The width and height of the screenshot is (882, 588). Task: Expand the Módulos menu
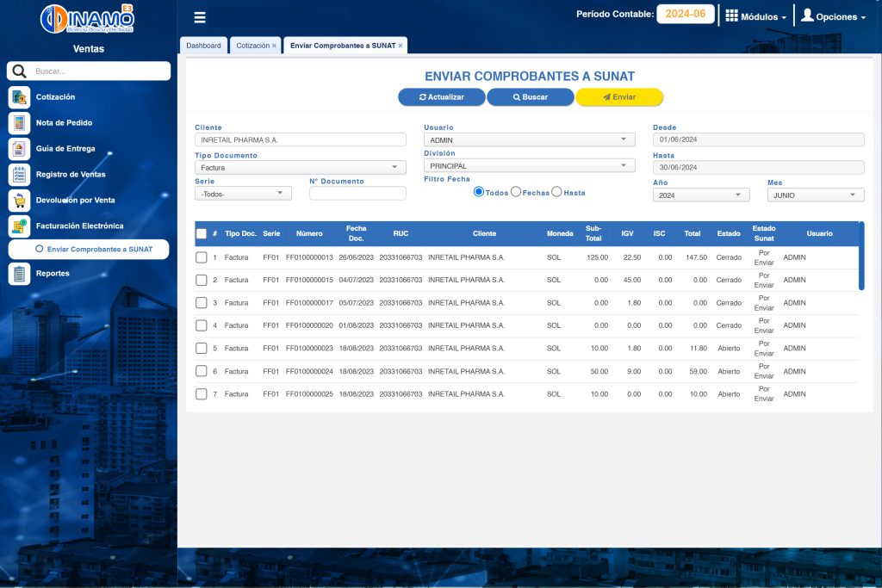[755, 16]
